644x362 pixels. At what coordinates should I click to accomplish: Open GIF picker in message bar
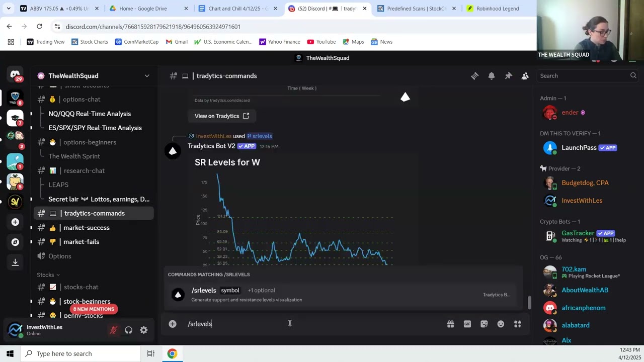pos(467,324)
